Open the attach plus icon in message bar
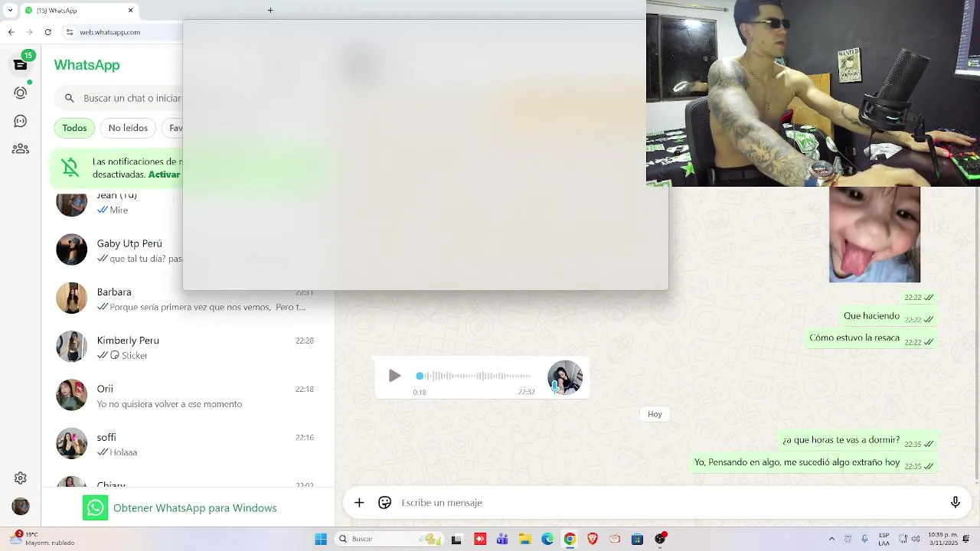 coord(359,503)
